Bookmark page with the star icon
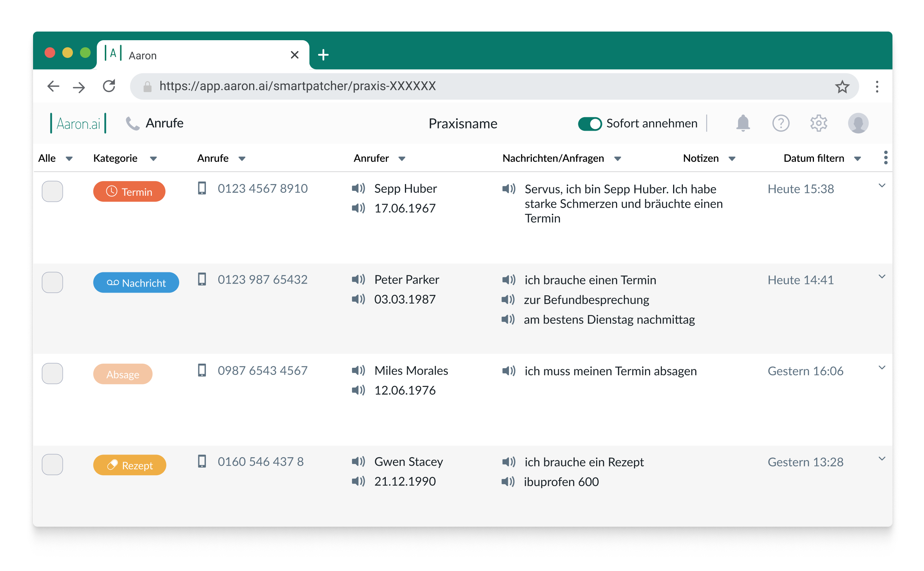 [x=842, y=87]
